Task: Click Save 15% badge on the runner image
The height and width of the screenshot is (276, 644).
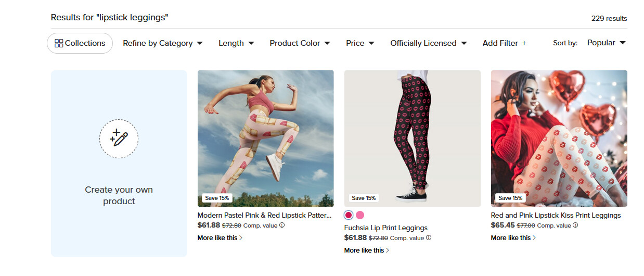Action: pos(216,198)
